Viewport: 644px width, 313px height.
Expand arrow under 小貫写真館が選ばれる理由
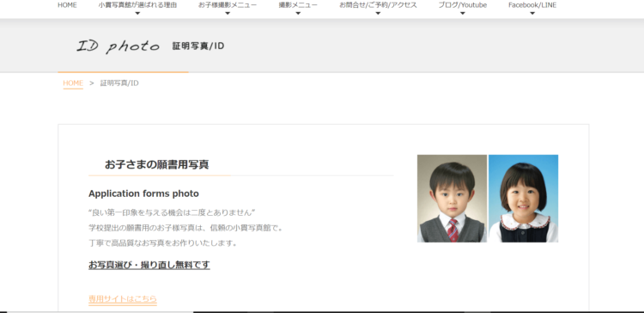pos(137,13)
